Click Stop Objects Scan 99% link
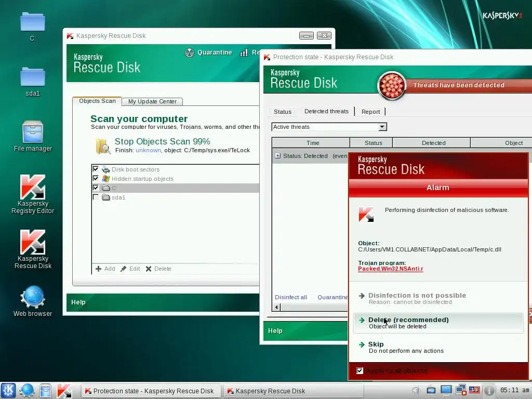This screenshot has width=532, height=399. pyautogui.click(x=162, y=141)
